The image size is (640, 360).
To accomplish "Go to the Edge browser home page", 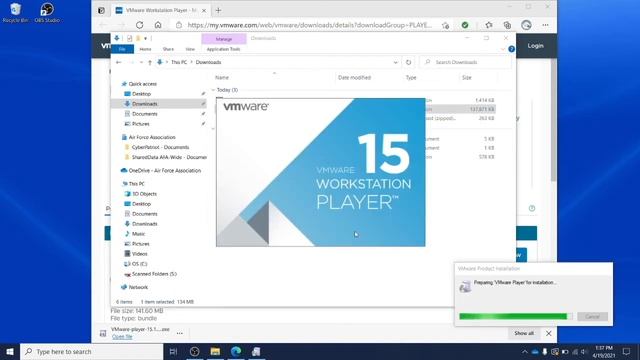I will pyautogui.click(x=158, y=25).
